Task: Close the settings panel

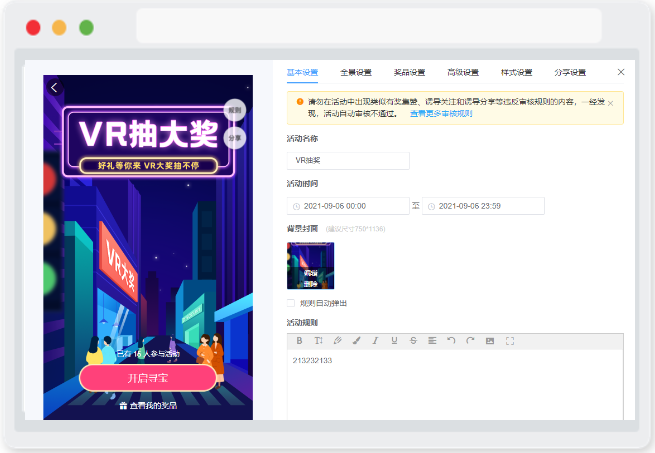Action: point(621,72)
